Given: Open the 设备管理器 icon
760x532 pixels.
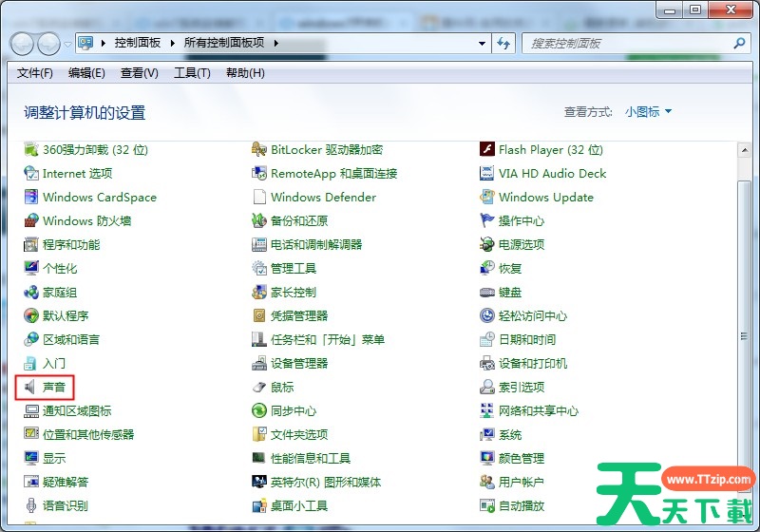Looking at the screenshot, I should [259, 364].
